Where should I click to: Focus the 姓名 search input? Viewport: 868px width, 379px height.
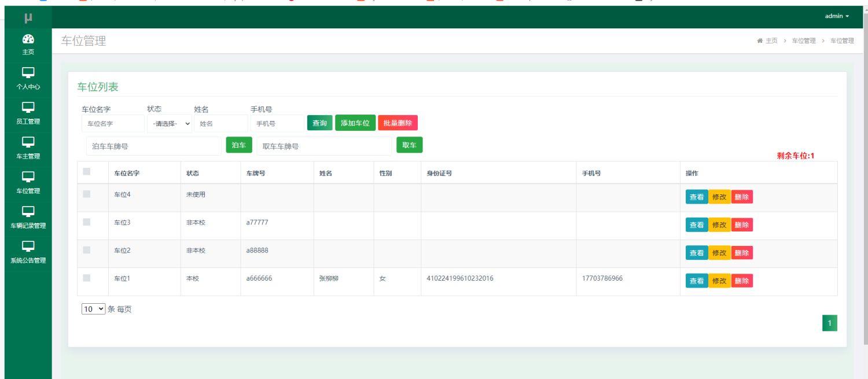click(221, 123)
